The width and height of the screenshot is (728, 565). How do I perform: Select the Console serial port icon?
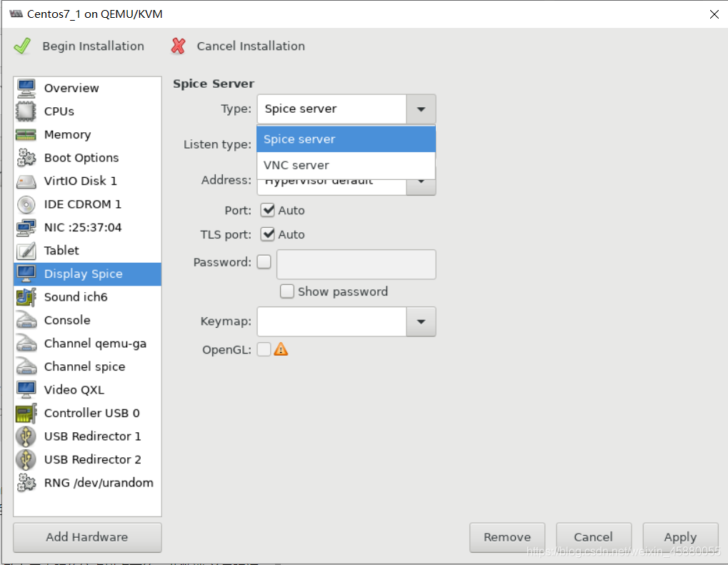[26, 320]
